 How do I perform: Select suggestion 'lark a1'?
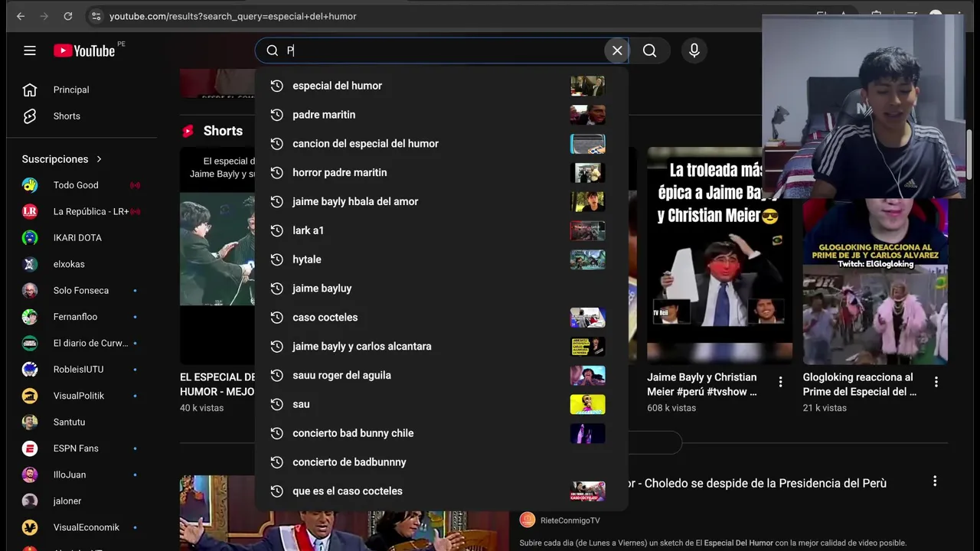pyautogui.click(x=442, y=230)
